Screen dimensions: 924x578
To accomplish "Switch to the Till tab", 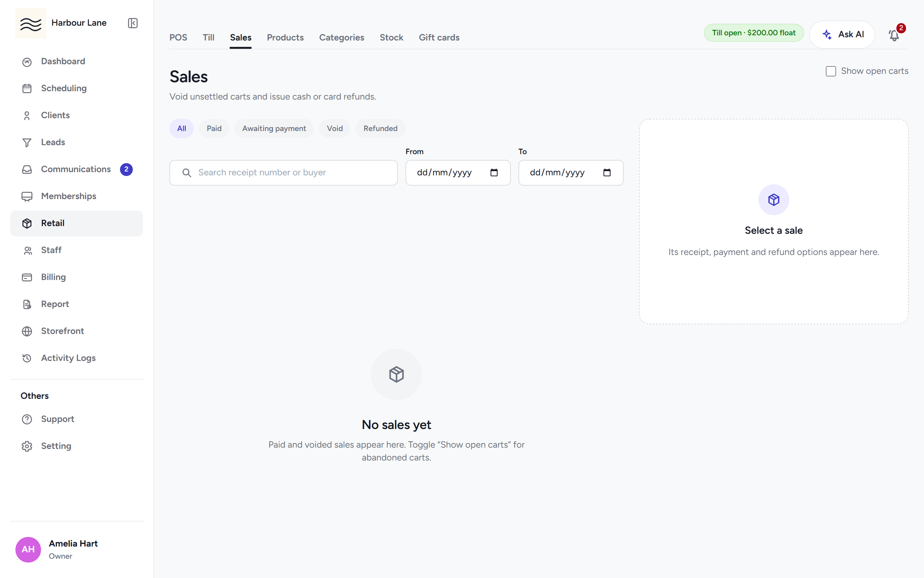I will [209, 38].
